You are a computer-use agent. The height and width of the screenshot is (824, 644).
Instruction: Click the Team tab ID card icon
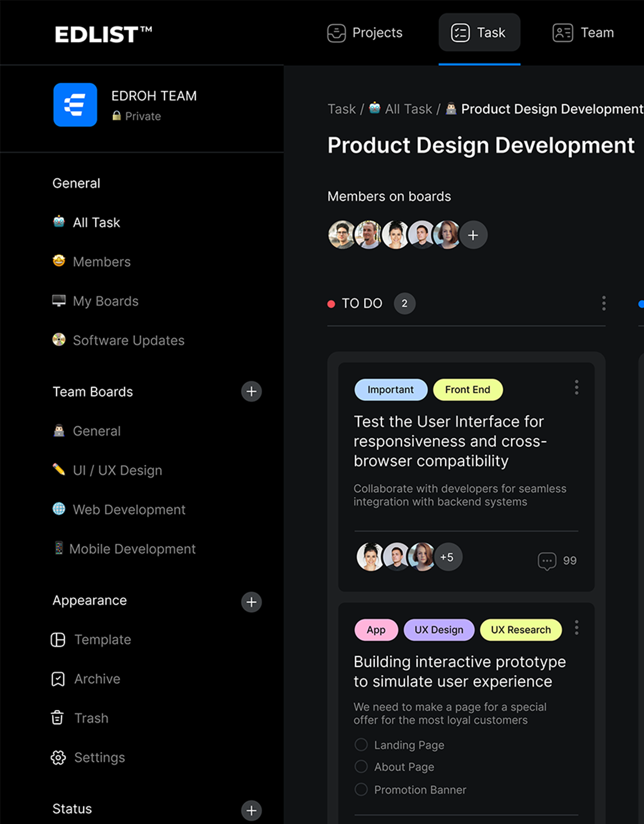pyautogui.click(x=562, y=33)
